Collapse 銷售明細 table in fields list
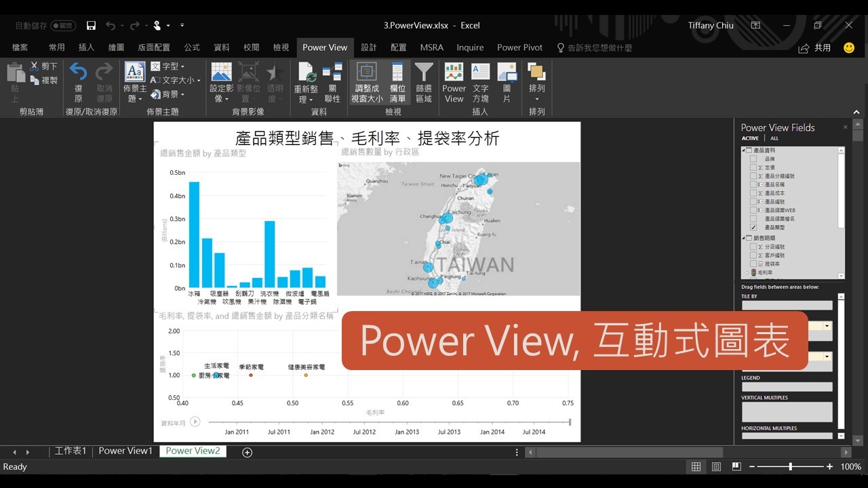This screenshot has width=868, height=488. 743,239
